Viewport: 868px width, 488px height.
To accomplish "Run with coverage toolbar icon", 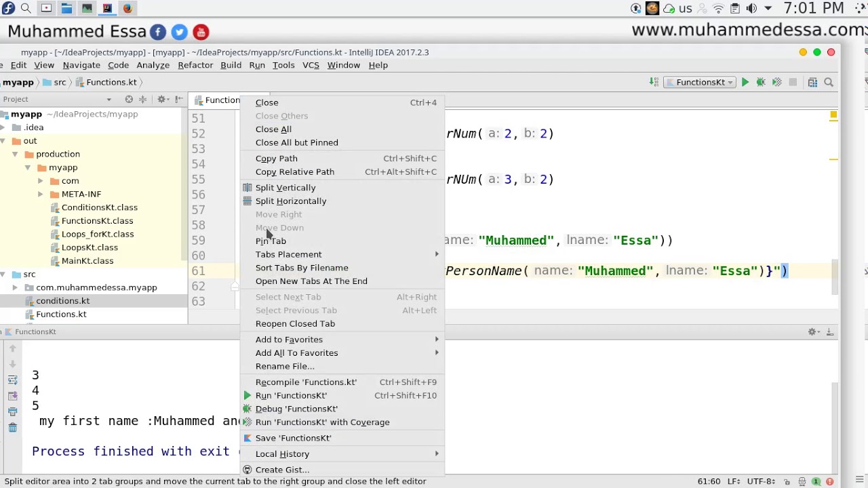I will 776,82.
